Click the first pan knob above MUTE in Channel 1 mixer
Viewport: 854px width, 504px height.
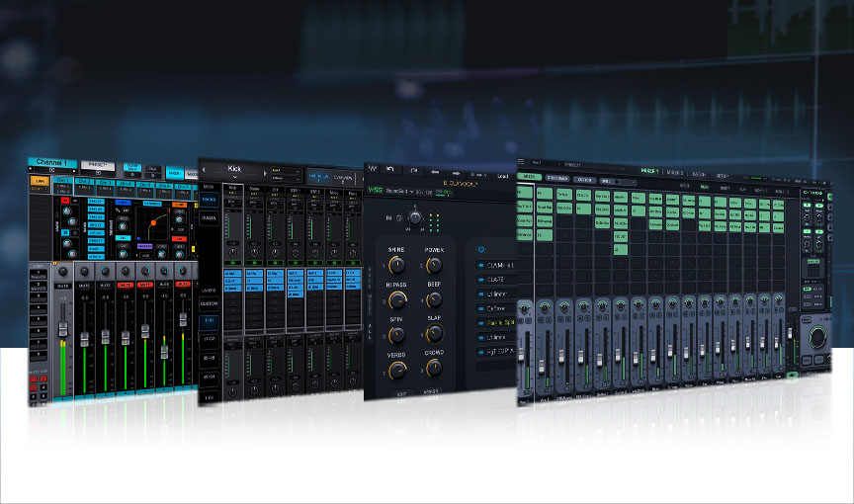point(63,271)
